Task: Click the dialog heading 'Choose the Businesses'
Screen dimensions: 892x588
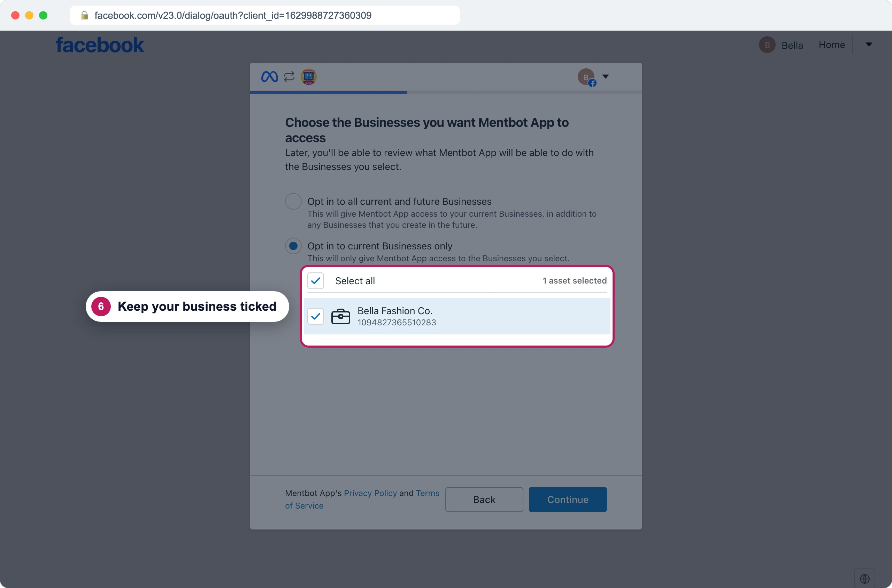Action: pyautogui.click(x=427, y=130)
